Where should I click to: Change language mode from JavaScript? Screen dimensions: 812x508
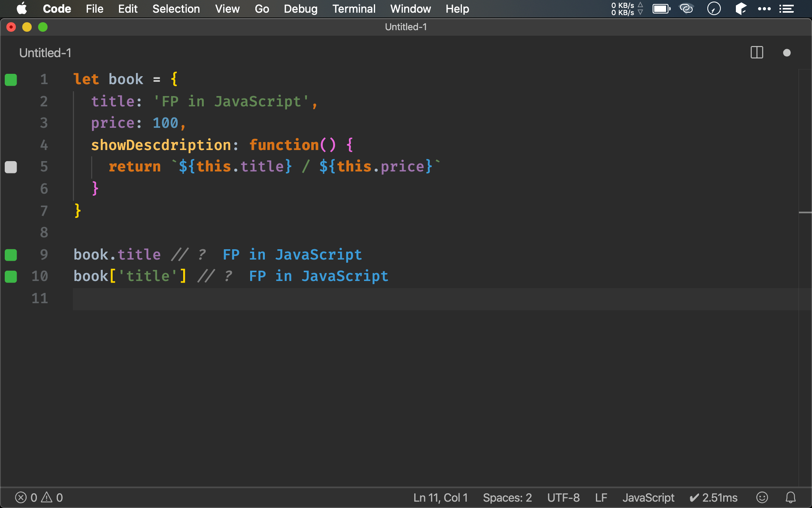[648, 497]
